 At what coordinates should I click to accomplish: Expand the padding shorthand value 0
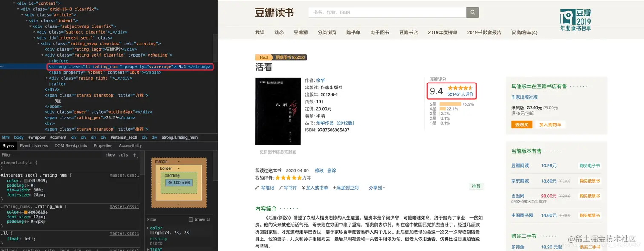pos(28,185)
